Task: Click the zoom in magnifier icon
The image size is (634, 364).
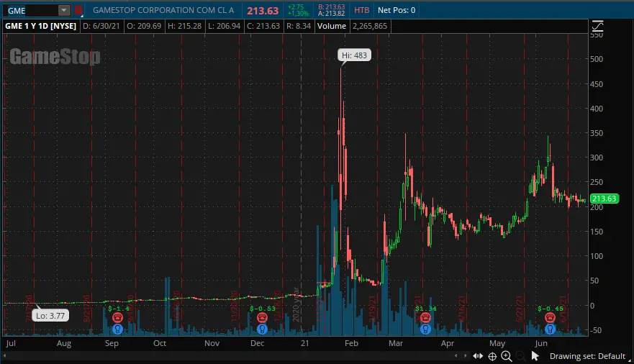Action: [506, 356]
